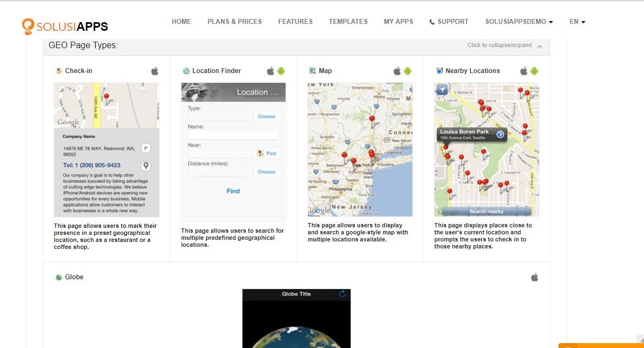The height and width of the screenshot is (348, 644).
Task: Click Choose next to Distance field
Action: [x=266, y=172]
